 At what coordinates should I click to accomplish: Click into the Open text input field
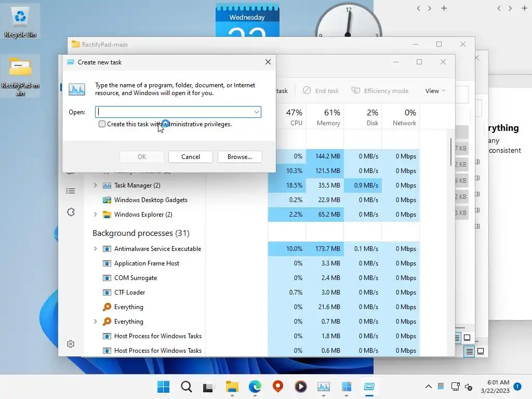175,112
